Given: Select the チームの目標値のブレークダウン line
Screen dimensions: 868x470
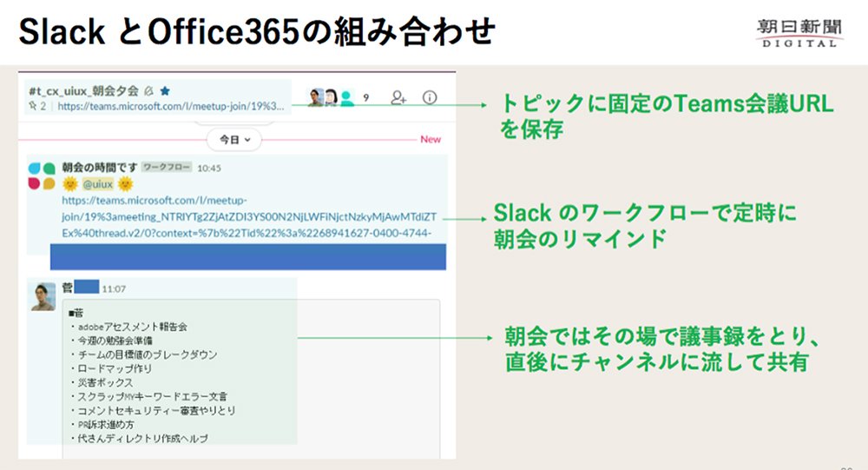Looking at the screenshot, I should [x=143, y=354].
